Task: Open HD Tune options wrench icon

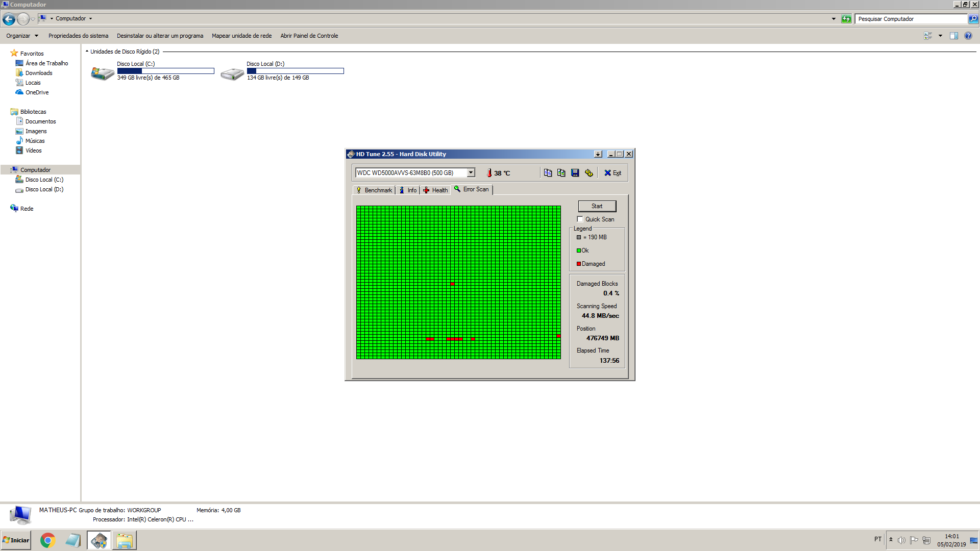Action: click(589, 173)
